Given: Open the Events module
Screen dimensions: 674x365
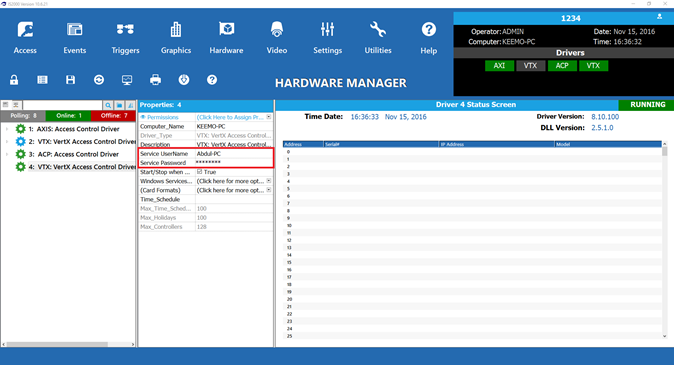Looking at the screenshot, I should (75, 38).
